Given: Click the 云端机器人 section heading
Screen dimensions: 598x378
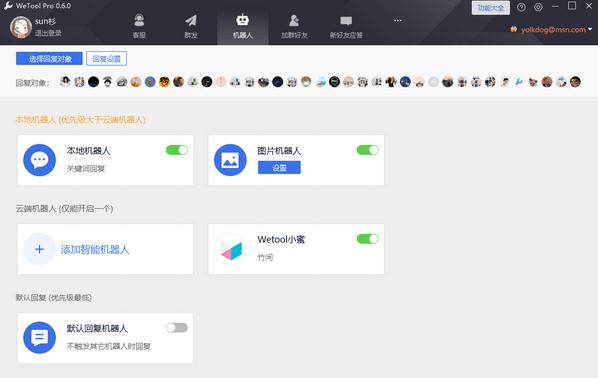Looking at the screenshot, I should 64,209.
